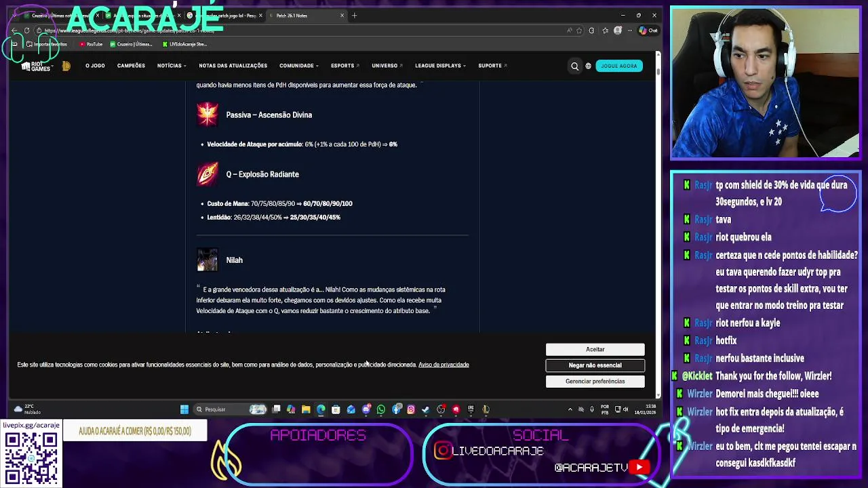This screenshot has width=868, height=488.
Task: Accept cookies with the Aceitar button
Action: pos(595,349)
